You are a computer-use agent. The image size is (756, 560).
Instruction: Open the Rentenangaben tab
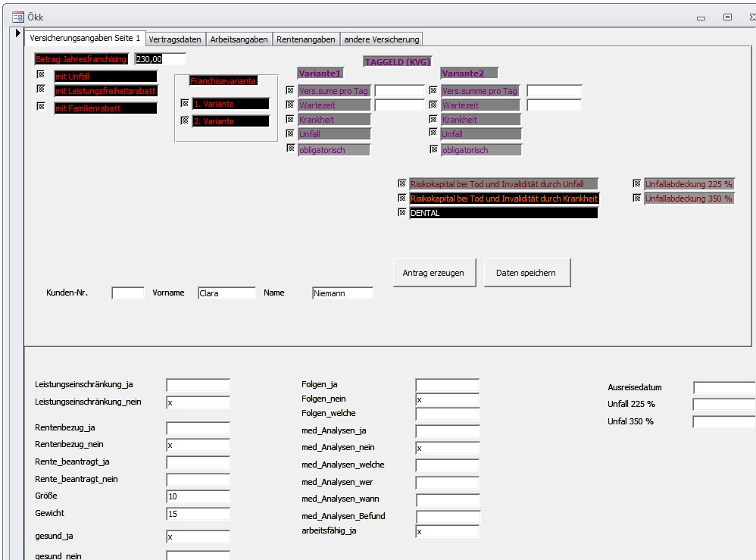(x=305, y=39)
